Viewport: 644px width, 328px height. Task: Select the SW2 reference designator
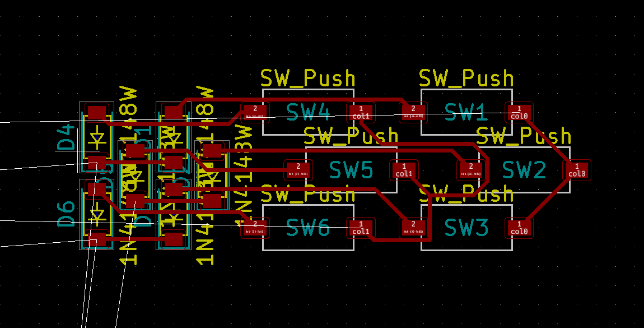(524, 170)
